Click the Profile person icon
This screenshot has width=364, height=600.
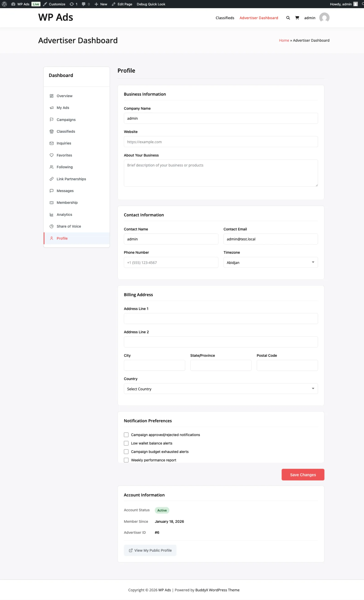52,238
